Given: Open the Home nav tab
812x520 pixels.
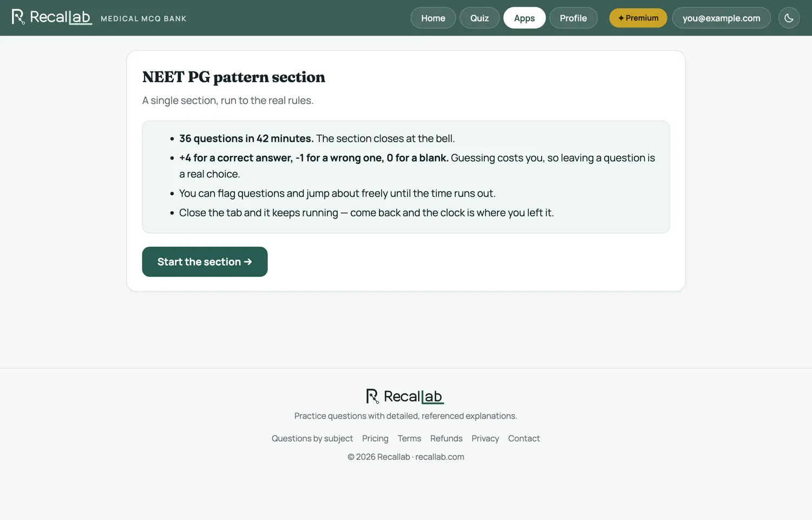Looking at the screenshot, I should [x=433, y=18].
